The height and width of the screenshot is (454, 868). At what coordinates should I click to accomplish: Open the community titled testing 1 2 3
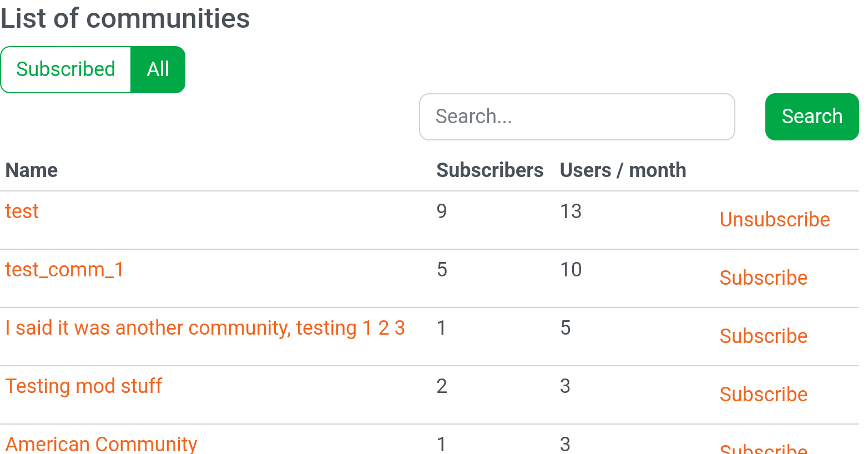(205, 327)
